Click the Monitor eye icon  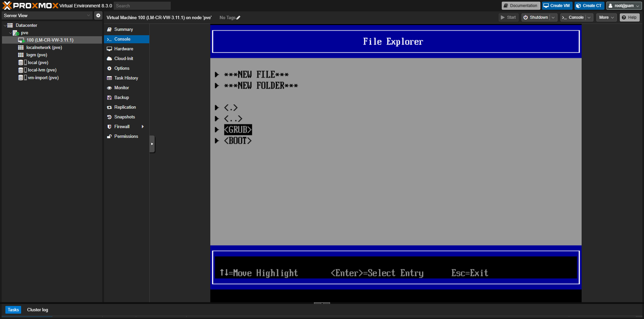point(109,88)
